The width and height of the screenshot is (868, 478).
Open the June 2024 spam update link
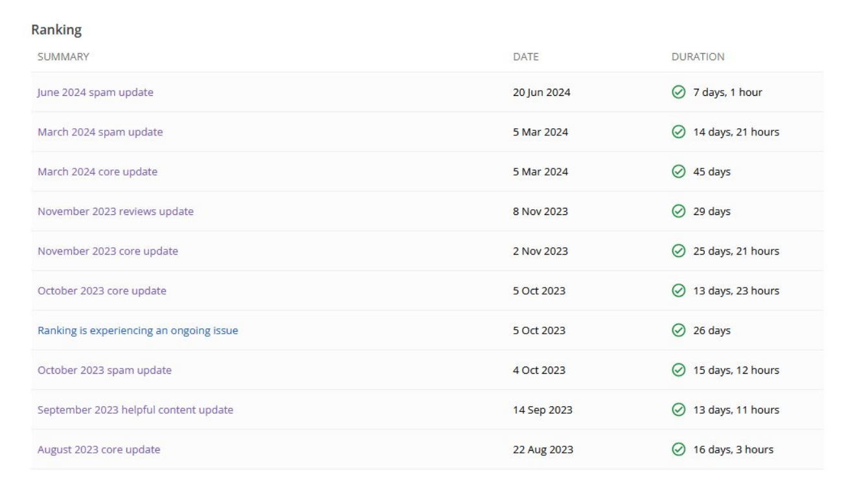[95, 92]
